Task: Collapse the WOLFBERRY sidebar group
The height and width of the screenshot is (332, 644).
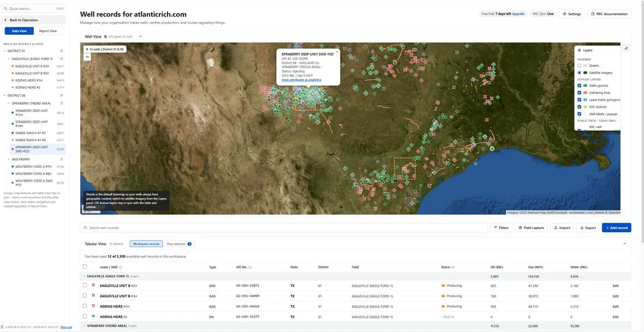Action: pyautogui.click(x=9, y=159)
